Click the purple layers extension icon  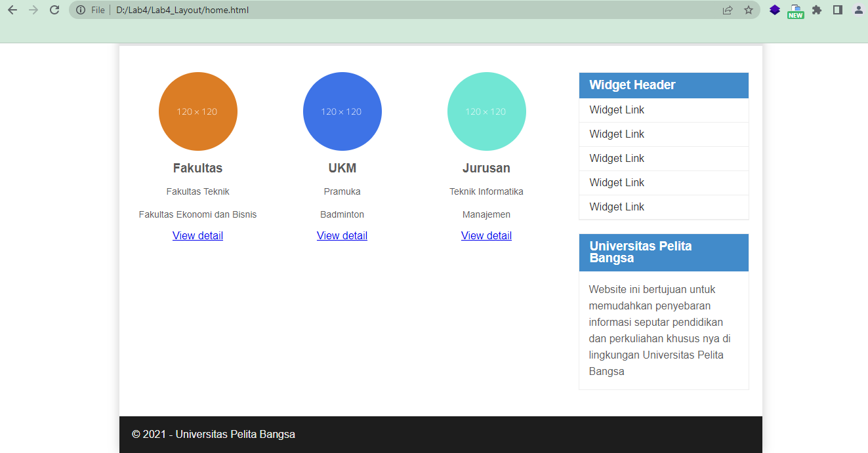(x=774, y=10)
